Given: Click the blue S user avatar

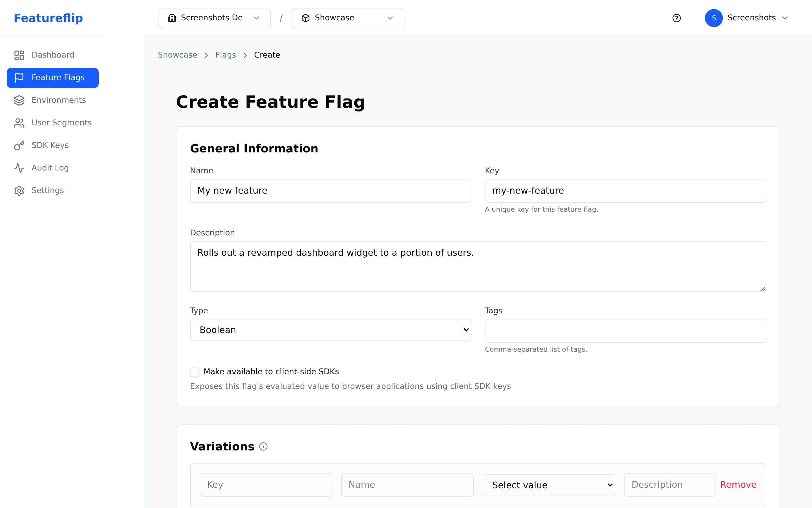Looking at the screenshot, I should (x=714, y=18).
